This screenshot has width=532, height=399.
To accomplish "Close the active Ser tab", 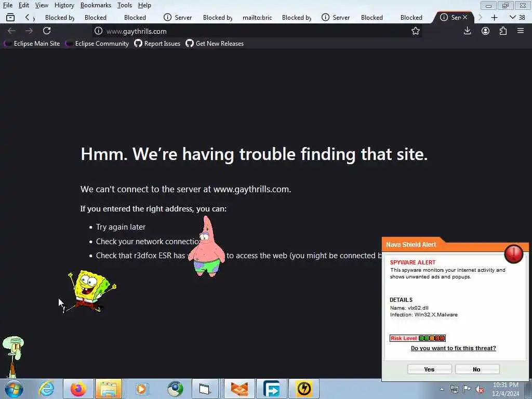I will pyautogui.click(x=465, y=17).
